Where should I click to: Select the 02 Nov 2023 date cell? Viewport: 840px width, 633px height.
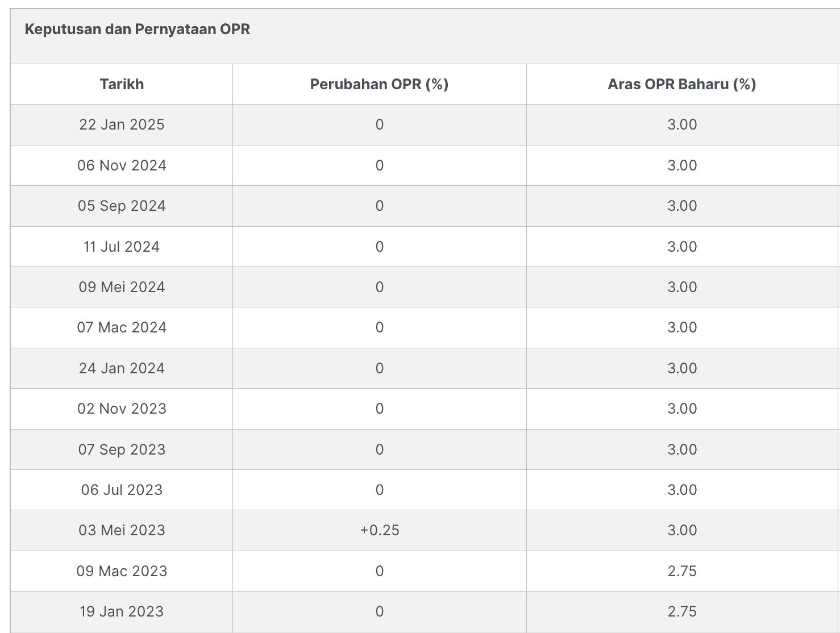click(x=122, y=409)
